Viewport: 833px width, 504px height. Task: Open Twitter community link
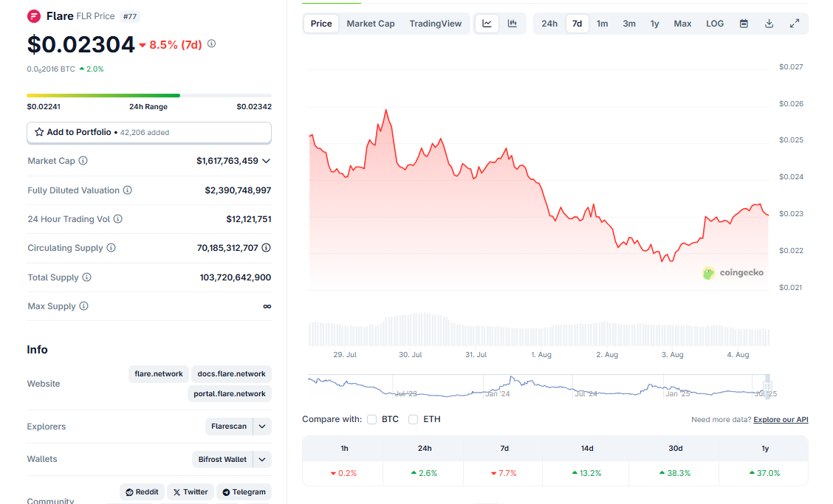point(191,491)
